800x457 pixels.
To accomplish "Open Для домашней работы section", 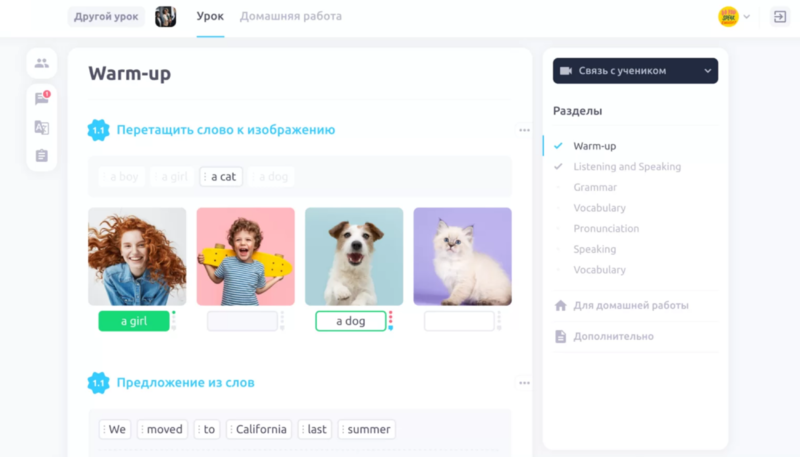I will click(630, 305).
